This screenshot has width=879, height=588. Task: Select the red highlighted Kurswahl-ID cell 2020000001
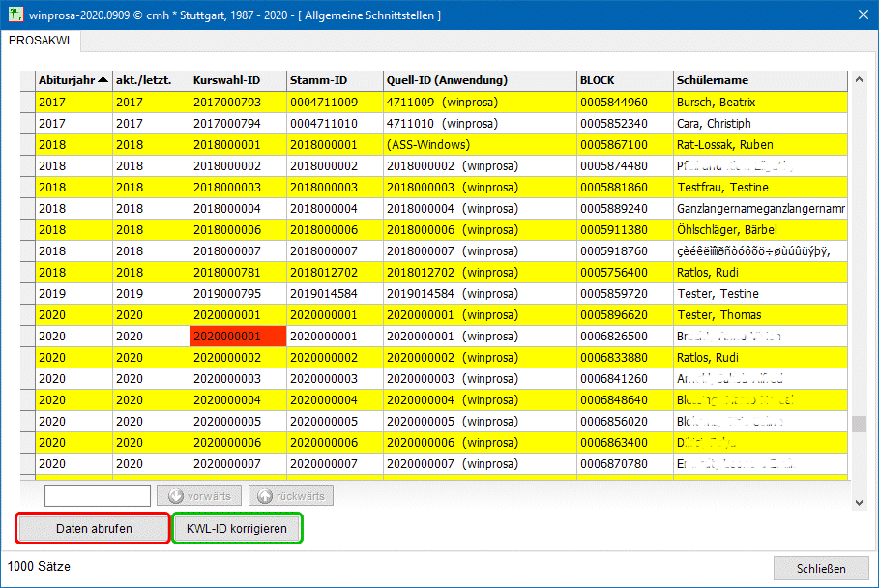click(x=238, y=337)
